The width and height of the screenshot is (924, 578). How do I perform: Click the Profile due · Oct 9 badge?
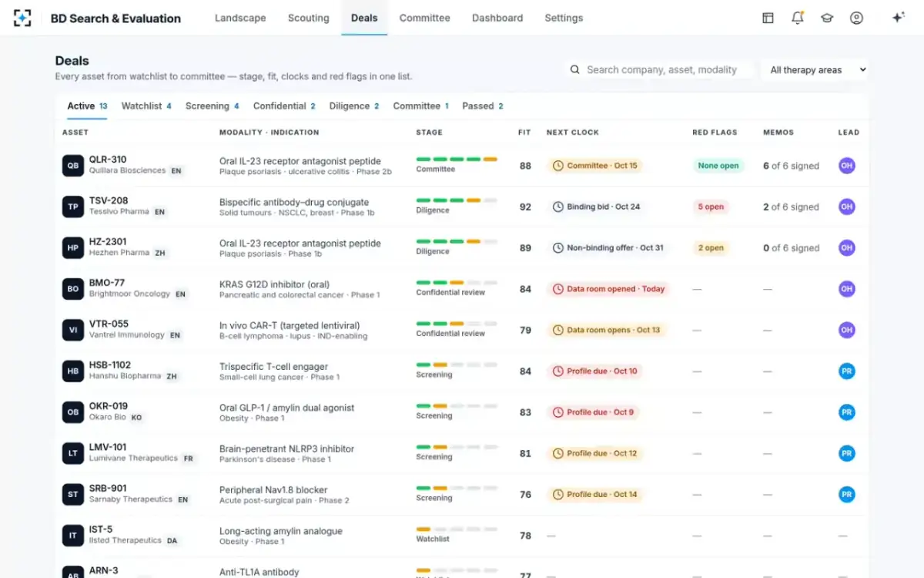coord(593,412)
